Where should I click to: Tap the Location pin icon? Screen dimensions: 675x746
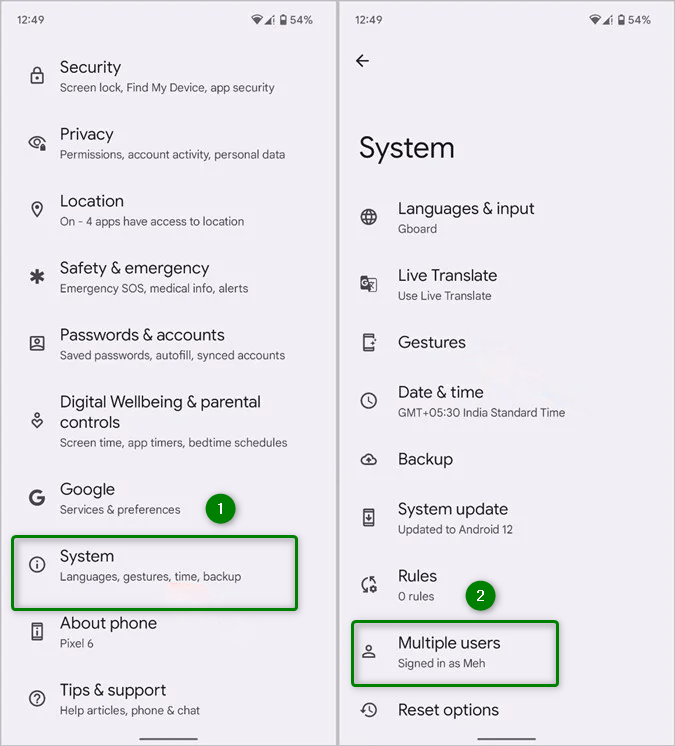click(x=37, y=209)
